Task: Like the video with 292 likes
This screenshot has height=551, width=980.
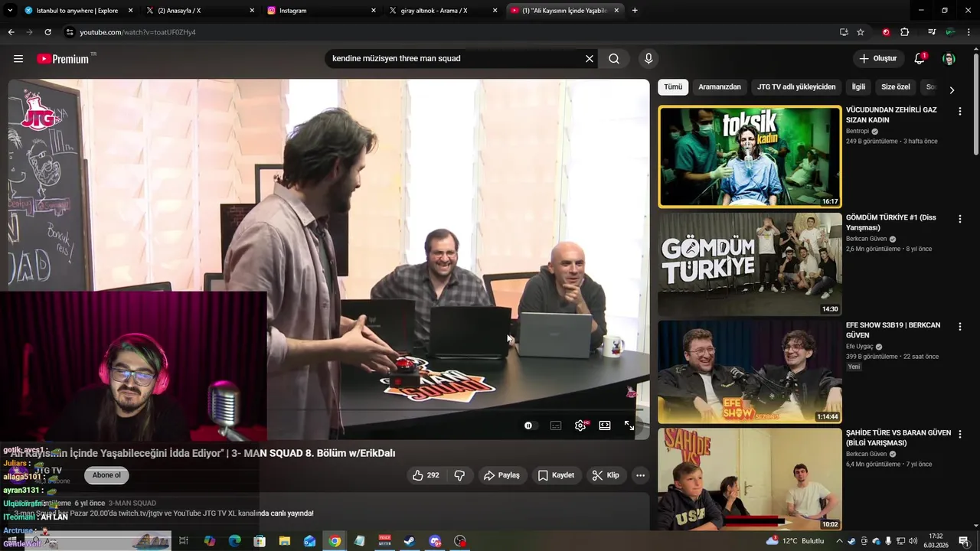Action: pos(426,475)
